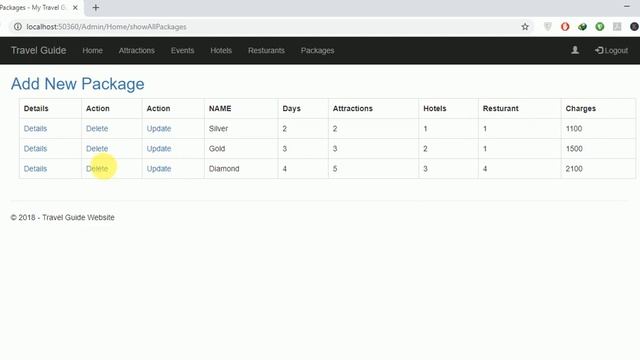Open the Packages menu item

(317, 51)
